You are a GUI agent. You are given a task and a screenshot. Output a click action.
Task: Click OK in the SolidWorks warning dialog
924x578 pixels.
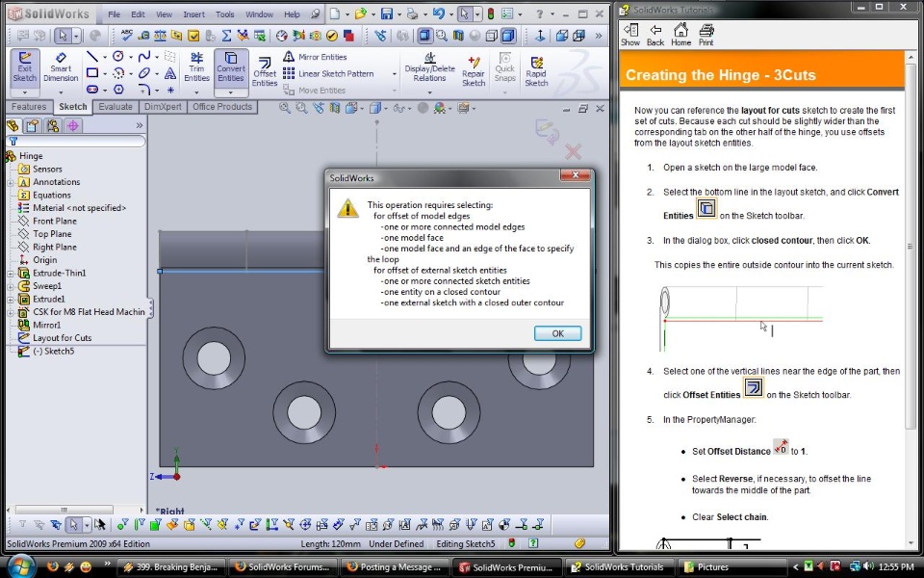click(x=557, y=333)
